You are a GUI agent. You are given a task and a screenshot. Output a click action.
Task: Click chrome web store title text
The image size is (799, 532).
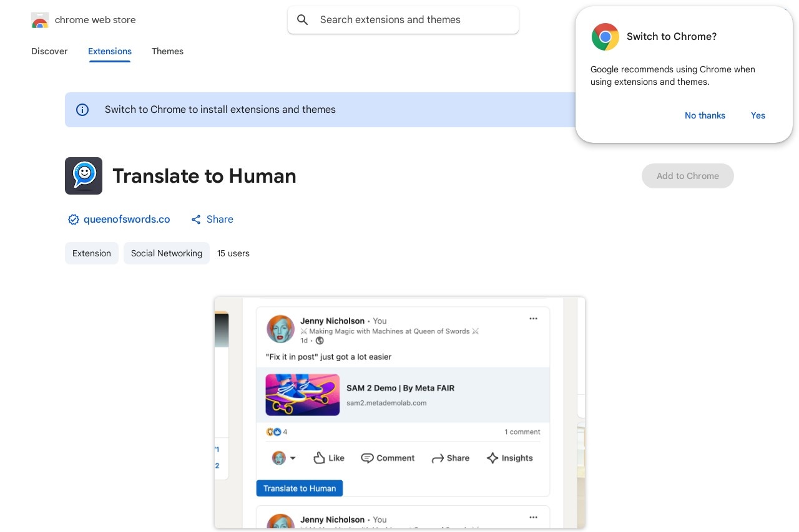click(x=96, y=20)
